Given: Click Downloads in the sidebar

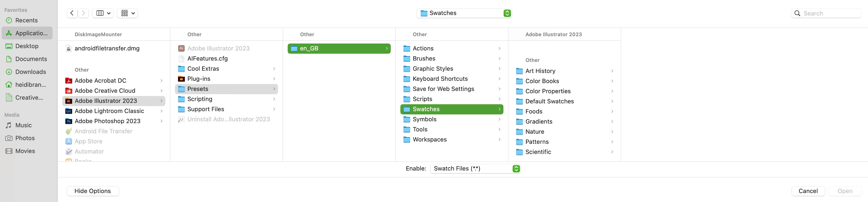Looking at the screenshot, I should [x=30, y=72].
